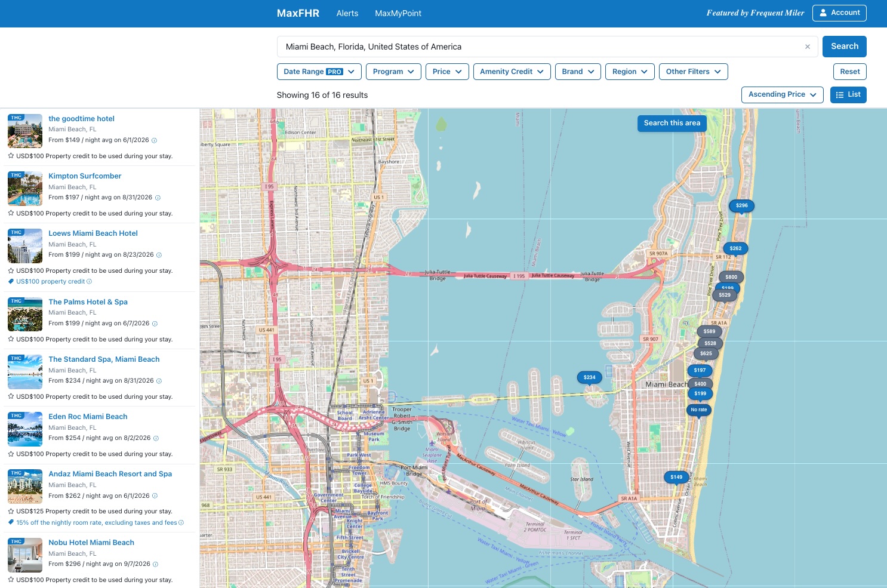Click the Loews Miami Beach thumbnail

click(x=25, y=245)
